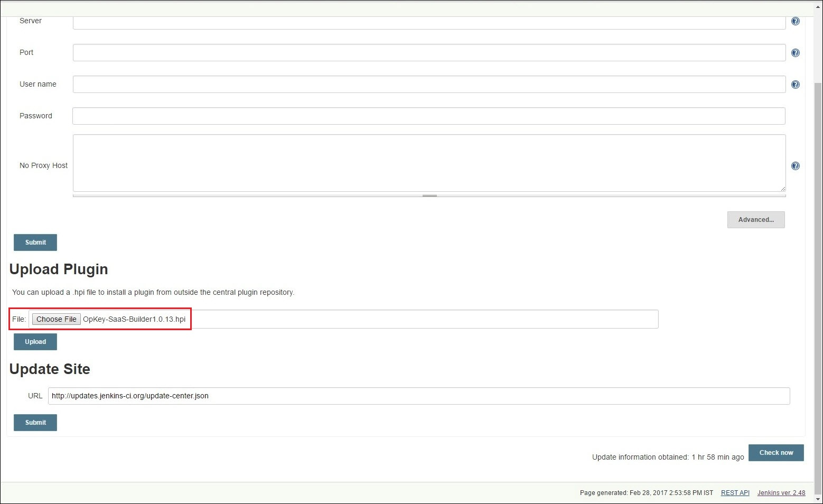Image resolution: width=823 pixels, height=504 pixels.
Task: Focus the Port input field
Action: [x=429, y=53]
